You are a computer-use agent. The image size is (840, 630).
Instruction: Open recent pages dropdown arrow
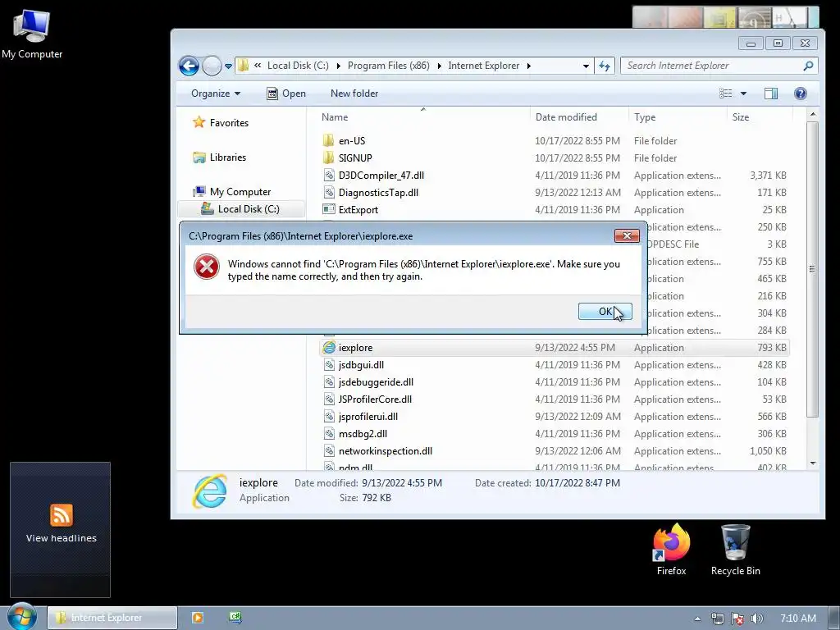point(228,66)
